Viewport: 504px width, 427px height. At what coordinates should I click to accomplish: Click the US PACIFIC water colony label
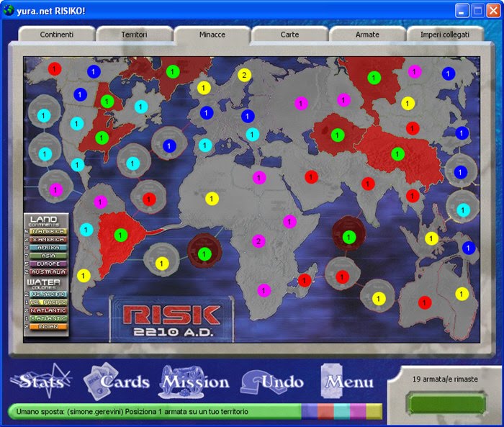click(x=48, y=294)
